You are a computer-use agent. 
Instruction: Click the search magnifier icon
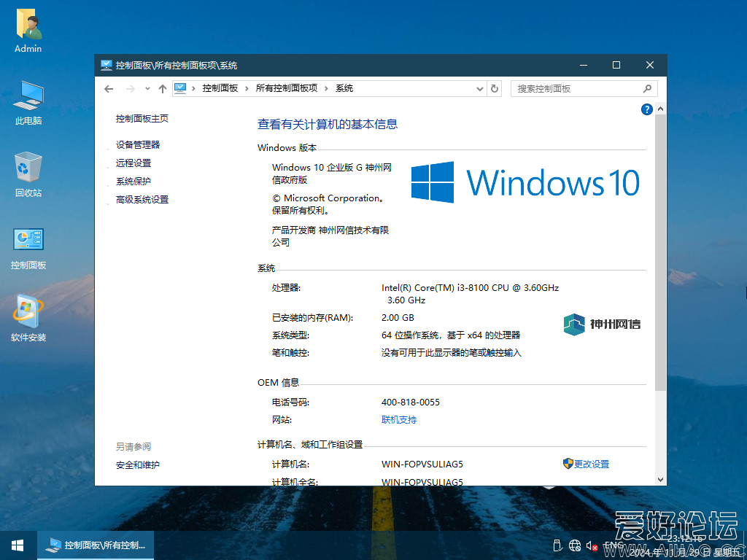point(647,88)
